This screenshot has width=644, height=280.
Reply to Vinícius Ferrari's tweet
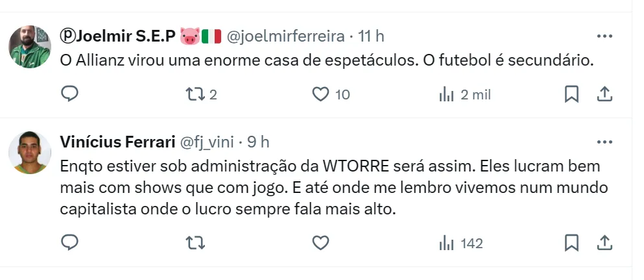click(70, 243)
